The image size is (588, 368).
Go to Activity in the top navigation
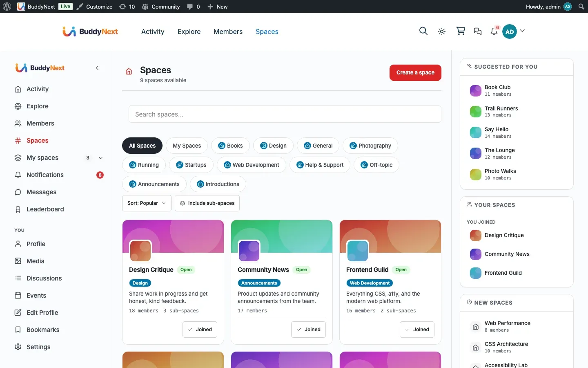[153, 31]
